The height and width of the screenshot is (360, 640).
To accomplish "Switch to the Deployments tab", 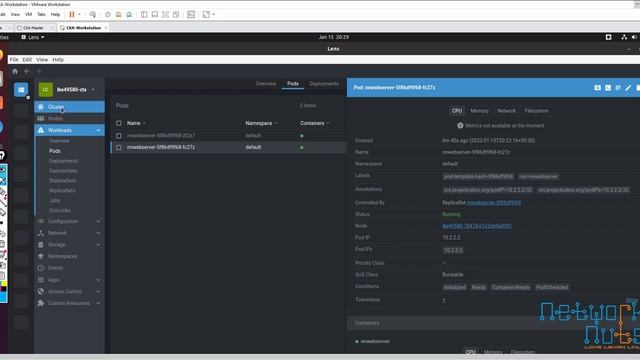I will [324, 84].
